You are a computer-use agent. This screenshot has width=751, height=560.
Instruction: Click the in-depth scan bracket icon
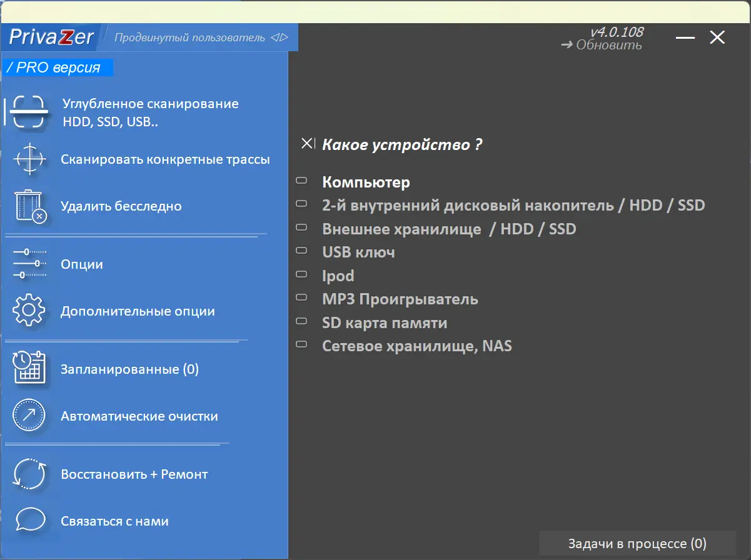pyautogui.click(x=29, y=112)
